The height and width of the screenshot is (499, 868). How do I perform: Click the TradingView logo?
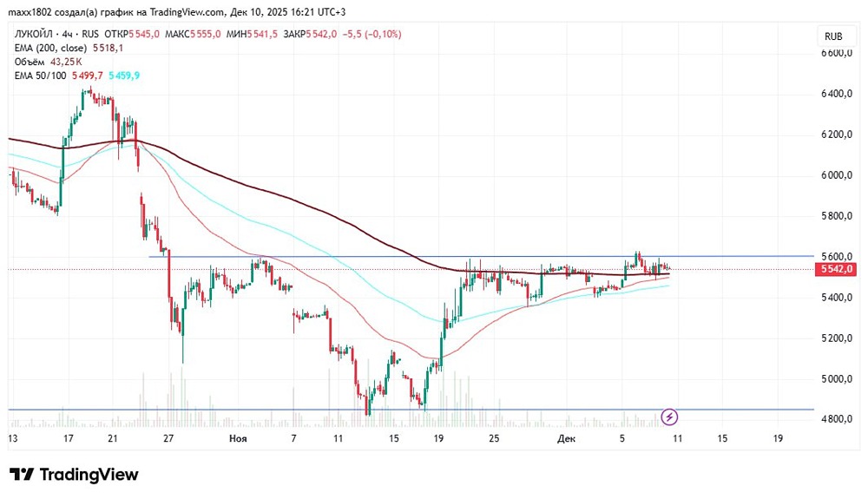click(x=74, y=475)
